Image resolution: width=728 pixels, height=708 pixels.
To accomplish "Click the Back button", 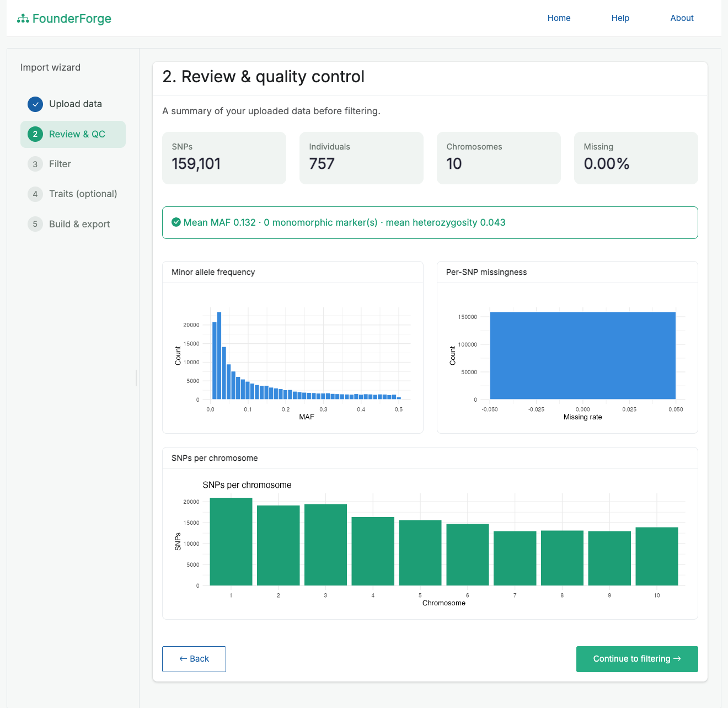I will point(194,659).
